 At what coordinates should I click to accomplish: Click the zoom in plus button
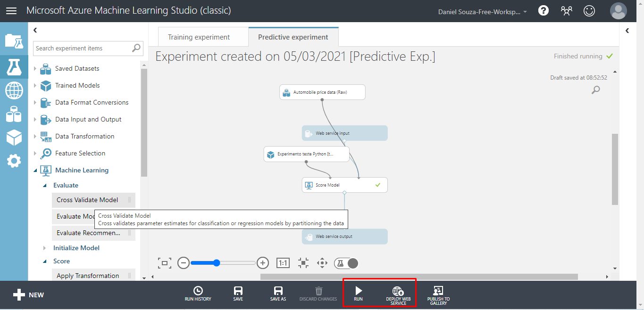click(263, 263)
